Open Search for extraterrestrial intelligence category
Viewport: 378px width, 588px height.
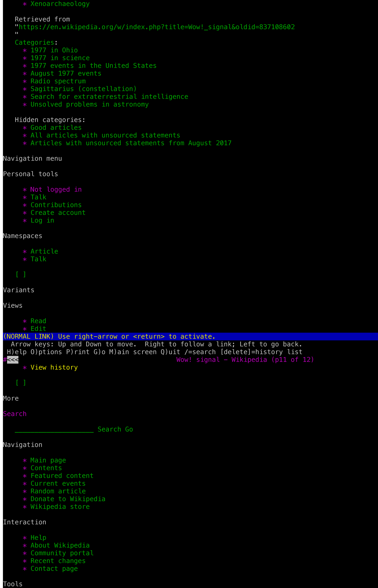pos(109,97)
